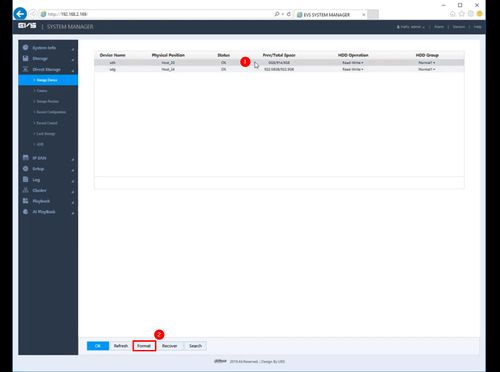The height and width of the screenshot is (372, 500).
Task: Click the browser address bar
Action: (157, 14)
